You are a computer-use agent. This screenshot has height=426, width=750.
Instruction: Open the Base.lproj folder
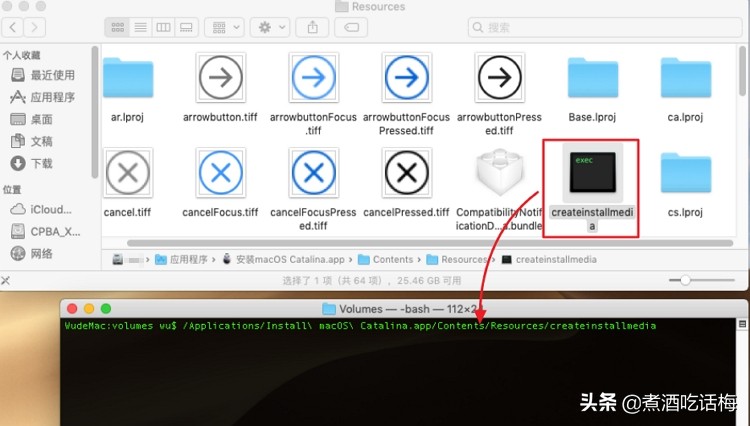593,78
